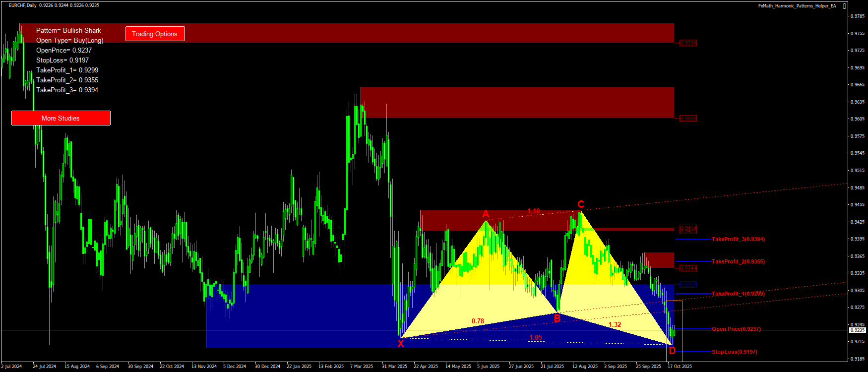Viewport: 868px width, 372px height.
Task: Select the 0.9606 red zone price tag
Action: (688, 119)
